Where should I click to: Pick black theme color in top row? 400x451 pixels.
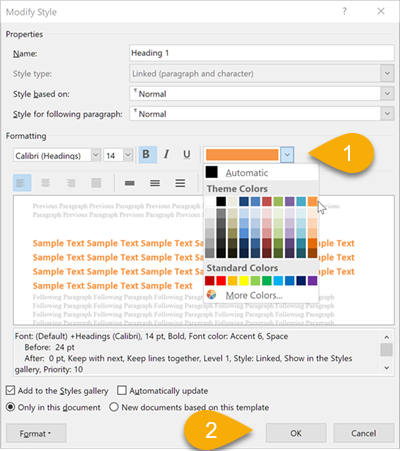pyautogui.click(x=221, y=201)
